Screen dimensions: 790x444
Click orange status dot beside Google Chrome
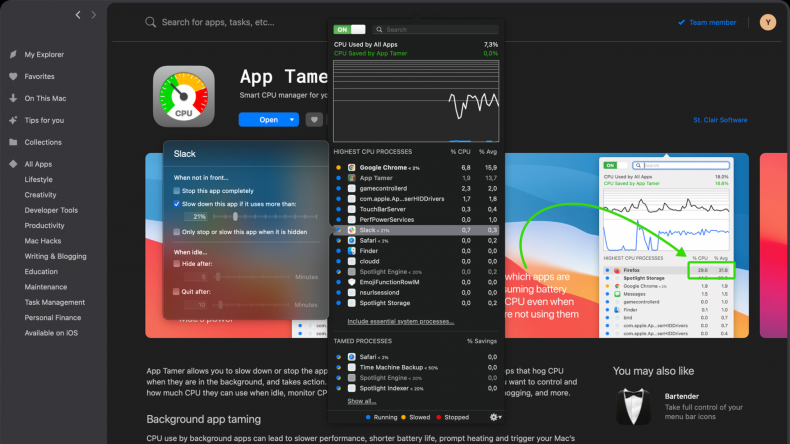pos(339,167)
